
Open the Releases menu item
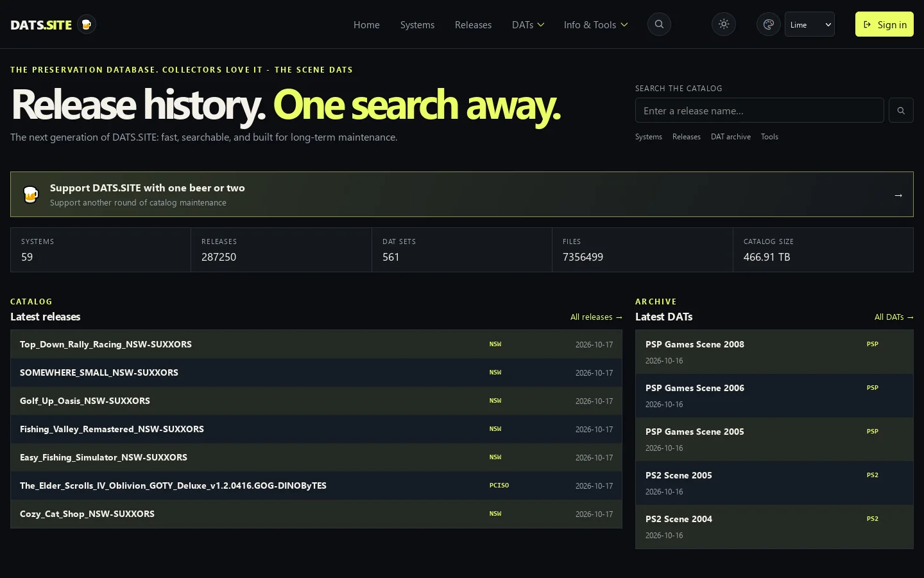click(x=473, y=24)
